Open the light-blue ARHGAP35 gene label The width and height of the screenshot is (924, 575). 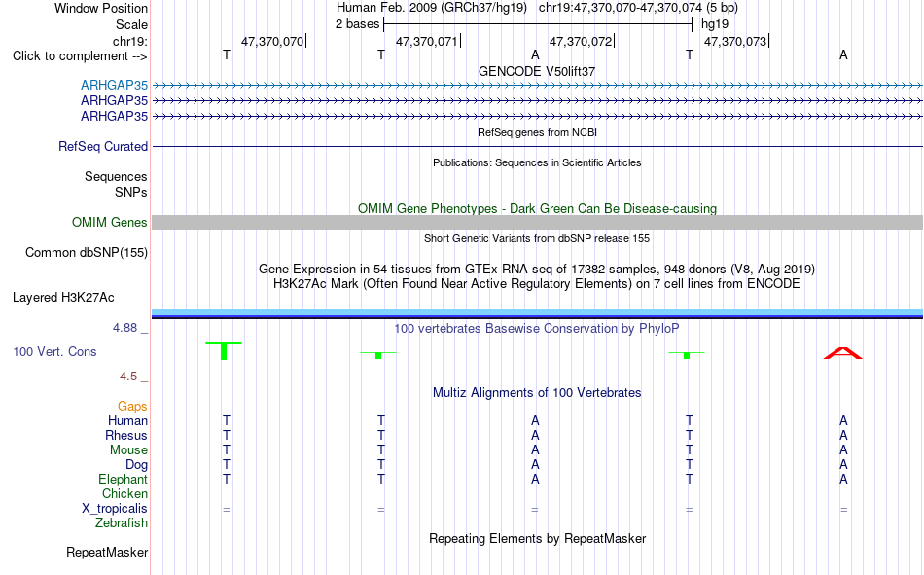[115, 85]
